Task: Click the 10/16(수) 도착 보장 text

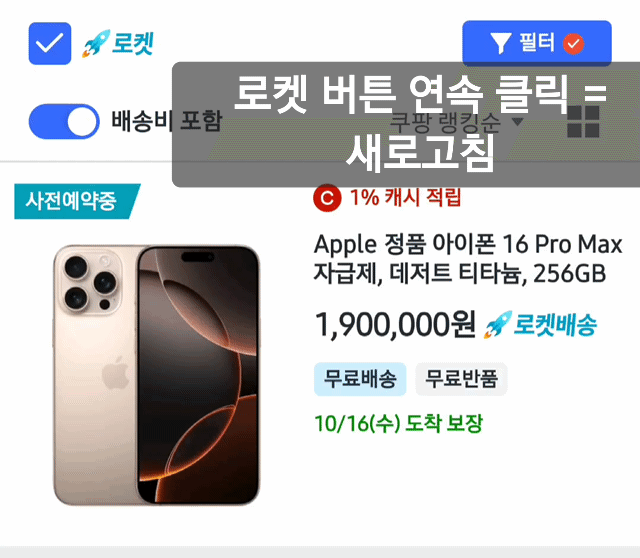Action: 399,423
